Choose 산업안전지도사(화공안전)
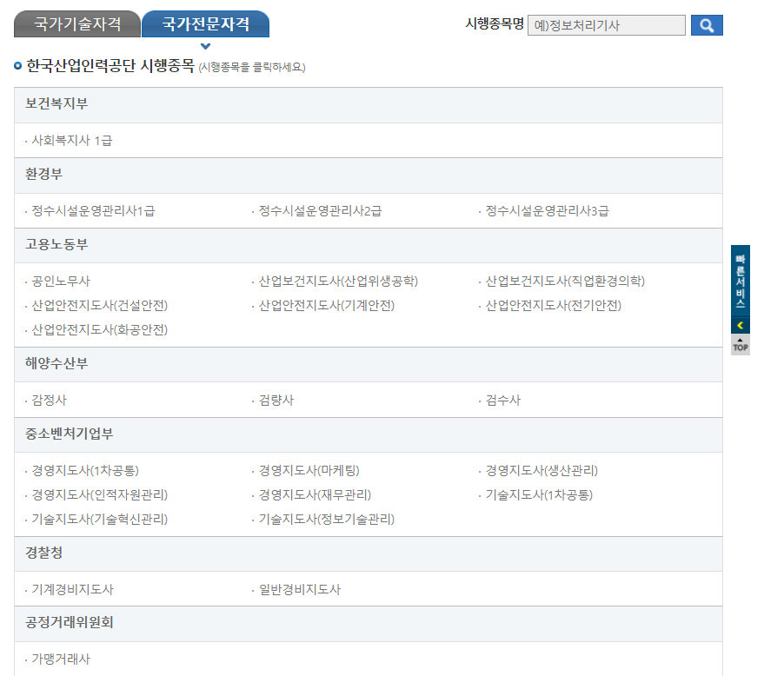The height and width of the screenshot is (676, 784). pyautogui.click(x=99, y=330)
